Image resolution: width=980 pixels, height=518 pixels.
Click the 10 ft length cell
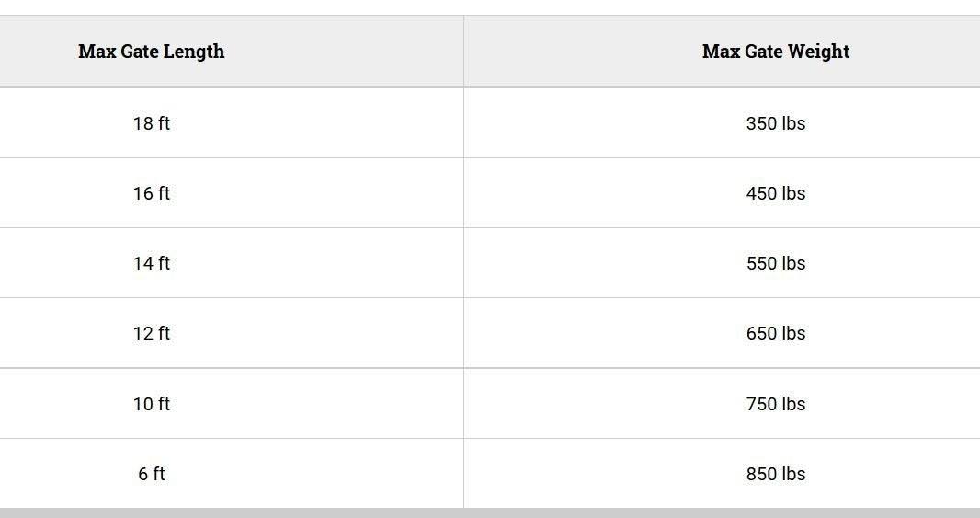click(152, 404)
